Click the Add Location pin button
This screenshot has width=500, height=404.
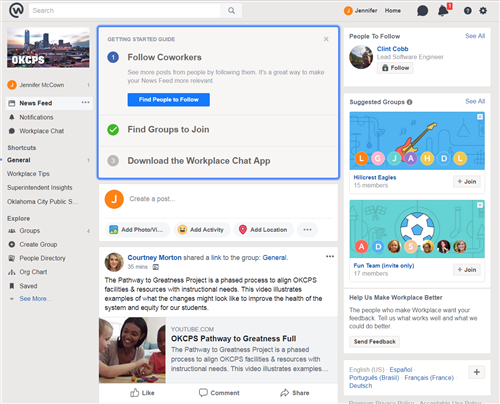(264, 230)
